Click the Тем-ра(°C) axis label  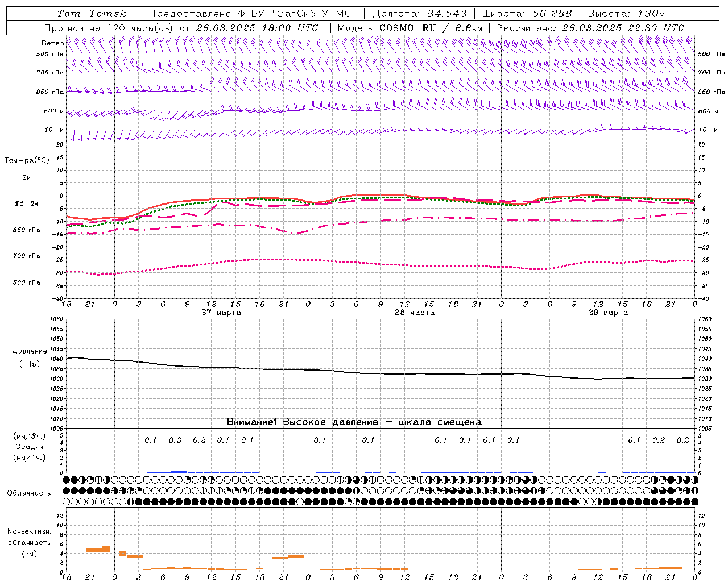pos(27,161)
